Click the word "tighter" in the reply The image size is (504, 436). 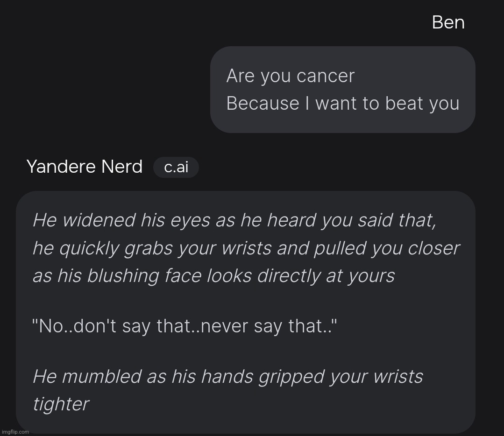(61, 404)
